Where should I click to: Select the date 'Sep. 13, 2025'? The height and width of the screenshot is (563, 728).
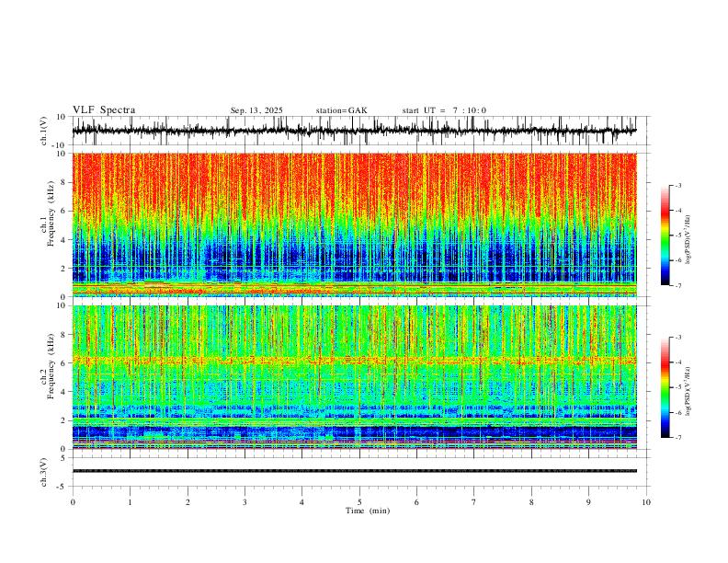pyautogui.click(x=256, y=110)
